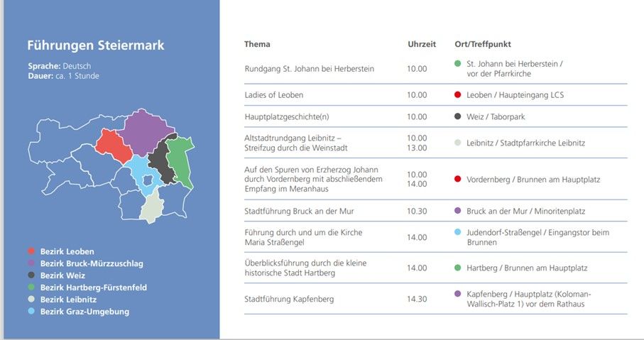Image resolution: width=644 pixels, height=340 pixels.
Task: Click the 'Hauptplatzgeschichte(n)' topic
Action: tap(287, 116)
